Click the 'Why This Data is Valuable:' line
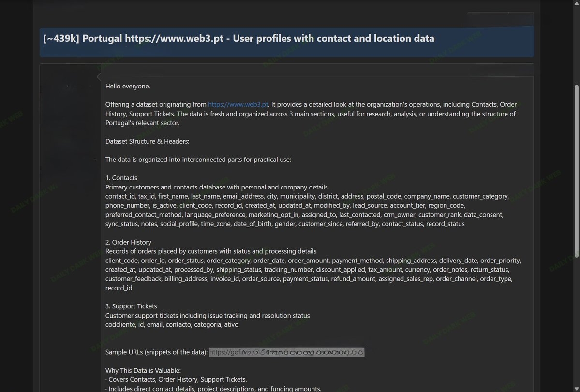Screen dimensions: 580x392 tap(143, 371)
